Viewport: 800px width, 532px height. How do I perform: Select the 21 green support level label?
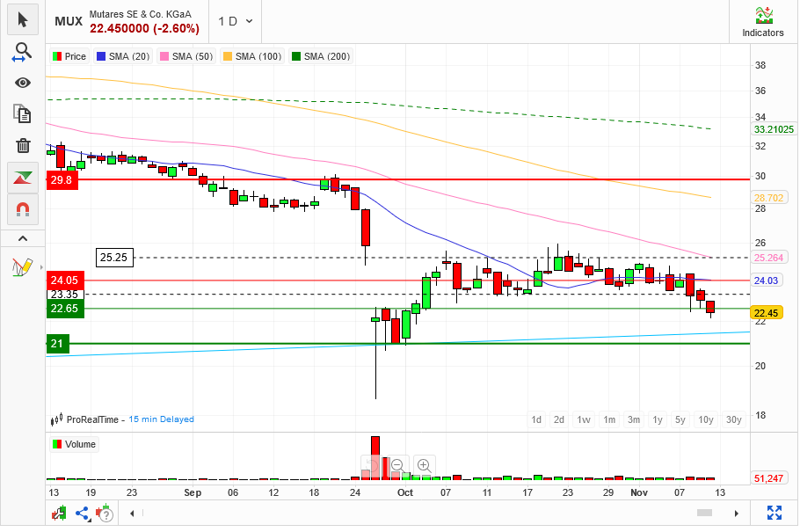57,344
